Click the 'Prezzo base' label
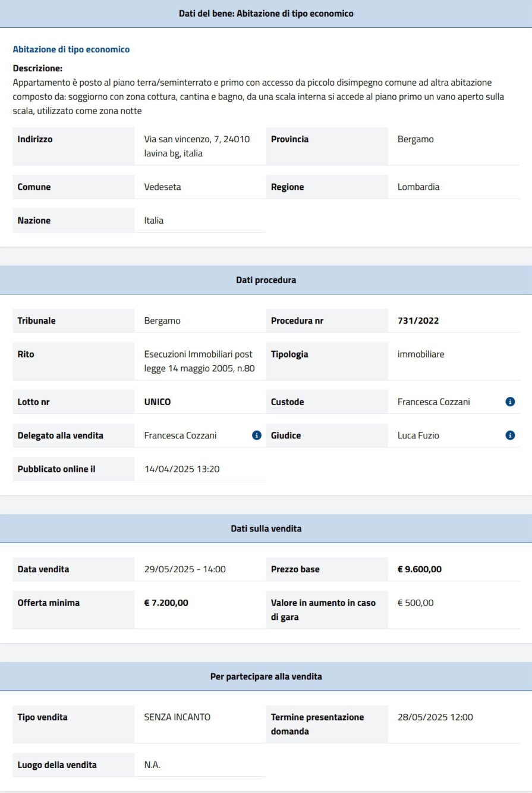The image size is (532, 793). [x=295, y=569]
